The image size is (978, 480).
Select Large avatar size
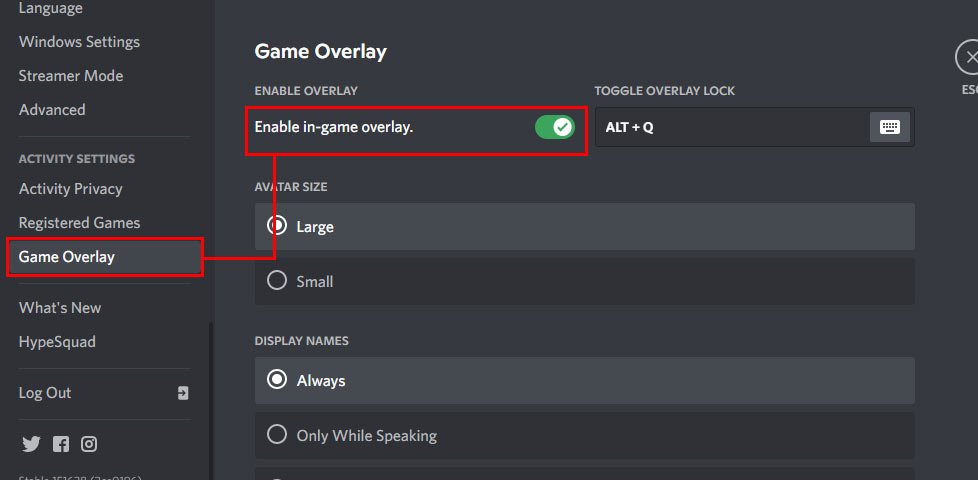click(x=277, y=227)
